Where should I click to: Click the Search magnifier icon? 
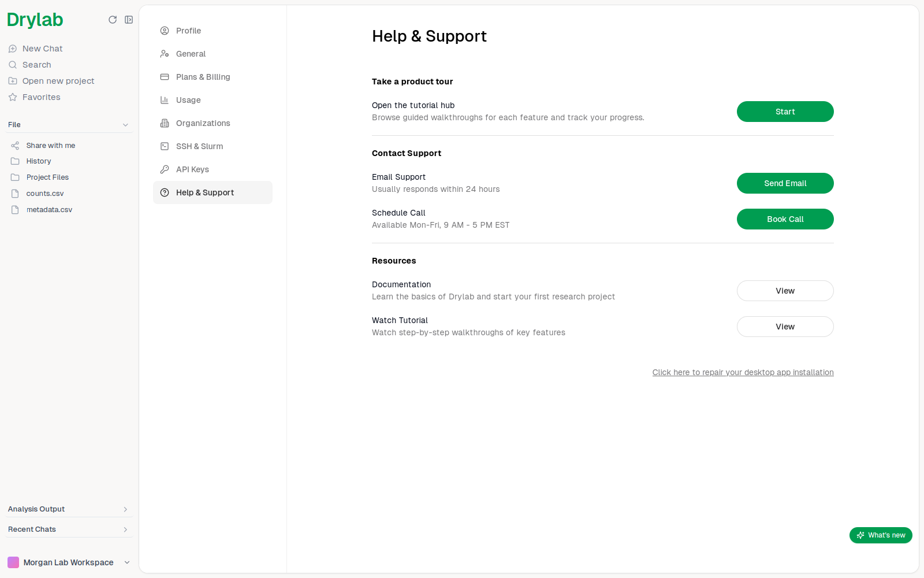13,65
